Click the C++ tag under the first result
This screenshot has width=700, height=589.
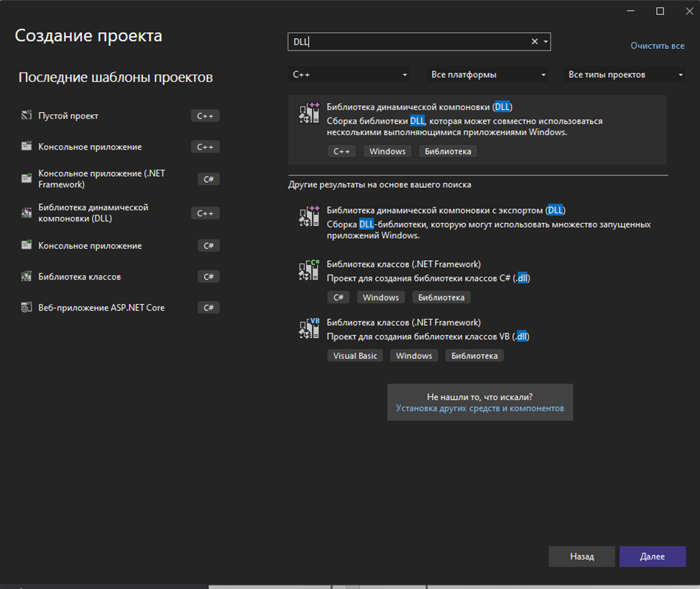coord(341,152)
